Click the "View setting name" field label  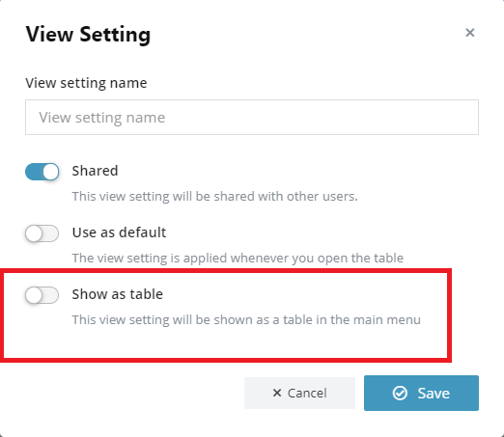tap(86, 83)
